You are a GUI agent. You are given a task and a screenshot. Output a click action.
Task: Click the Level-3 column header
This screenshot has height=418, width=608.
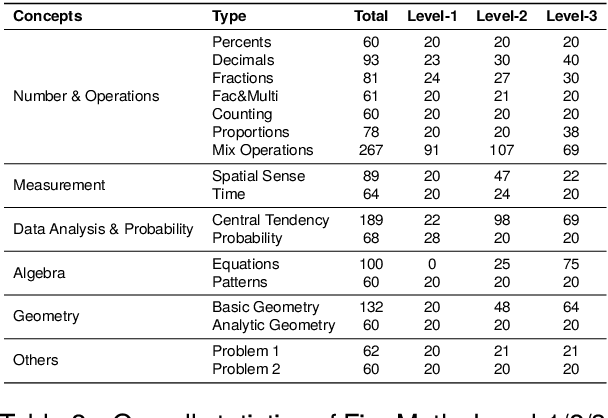pyautogui.click(x=571, y=16)
